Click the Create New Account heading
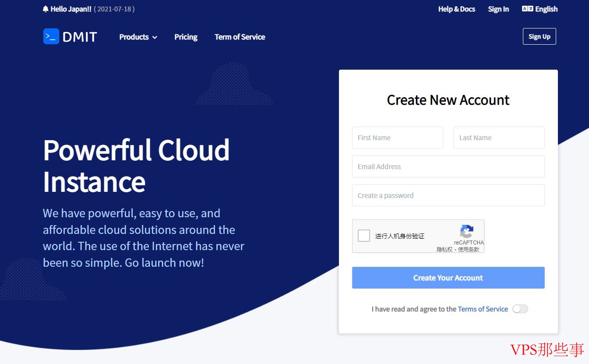The image size is (589, 364). 448,100
